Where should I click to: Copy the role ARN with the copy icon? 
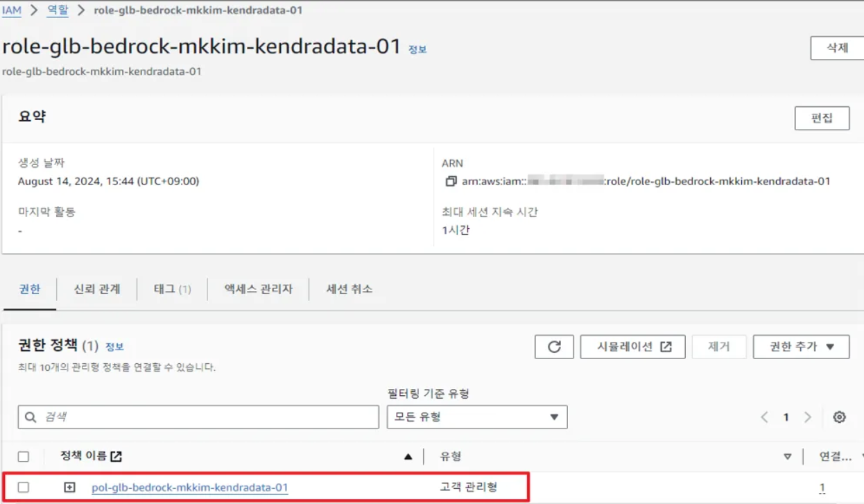point(451,182)
